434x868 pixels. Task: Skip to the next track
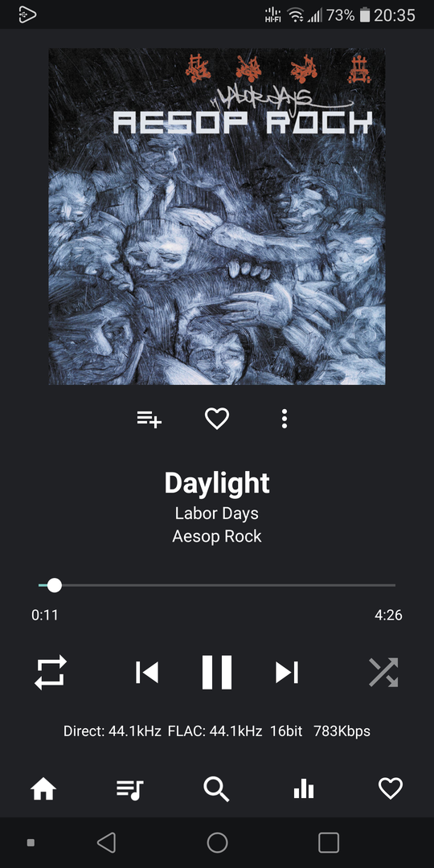pyautogui.click(x=287, y=672)
